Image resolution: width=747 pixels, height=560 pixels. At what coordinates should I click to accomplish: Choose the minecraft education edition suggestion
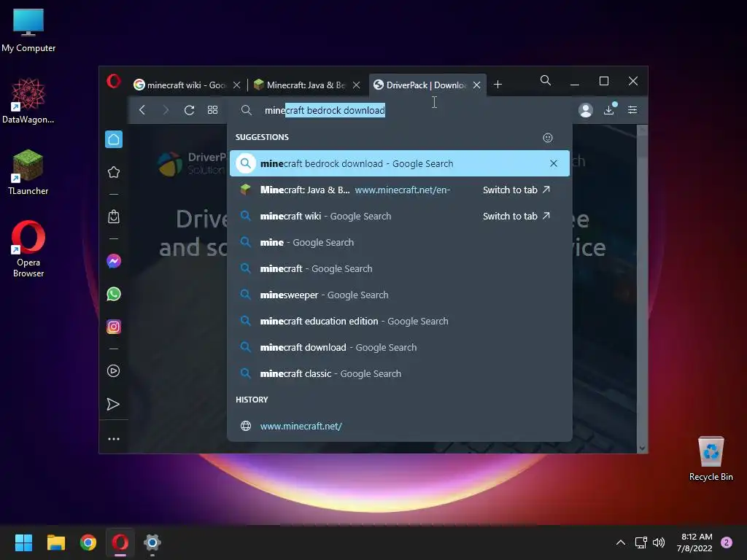click(399, 321)
